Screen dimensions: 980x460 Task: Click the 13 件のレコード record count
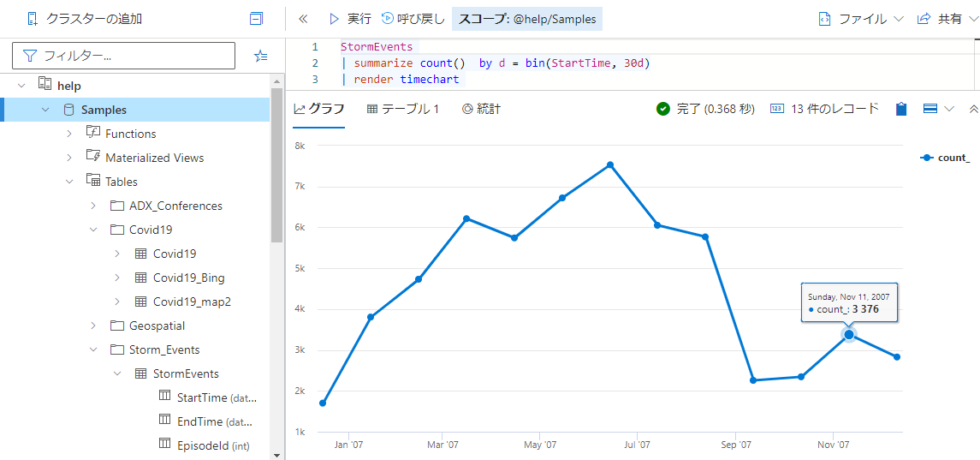coord(824,109)
